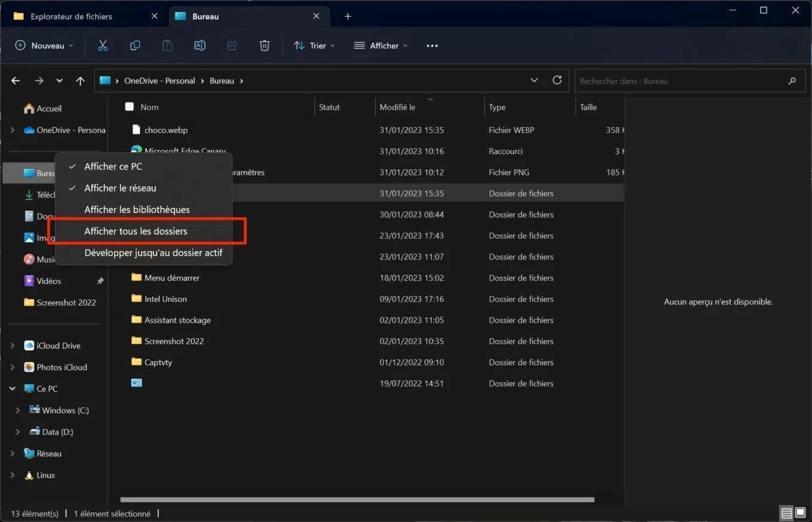This screenshot has height=522, width=812.
Task: Go up one level with up arrow
Action: (x=81, y=81)
